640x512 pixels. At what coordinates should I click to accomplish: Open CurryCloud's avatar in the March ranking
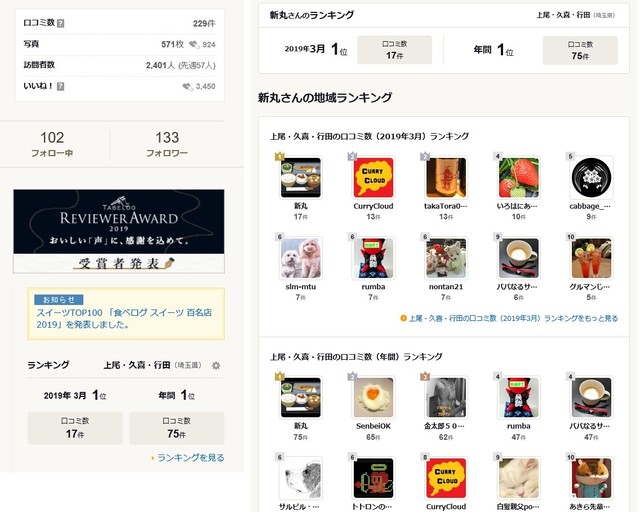373,178
